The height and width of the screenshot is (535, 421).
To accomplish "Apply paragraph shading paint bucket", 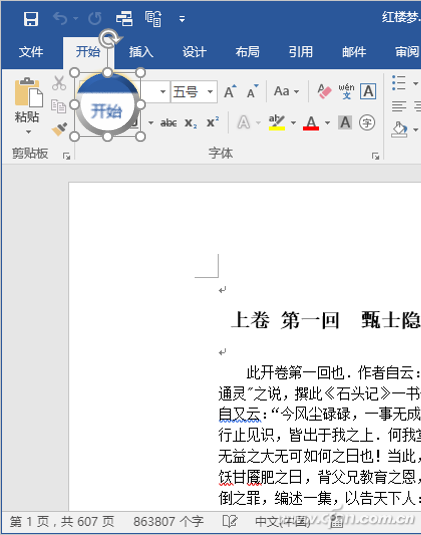I will (400, 130).
